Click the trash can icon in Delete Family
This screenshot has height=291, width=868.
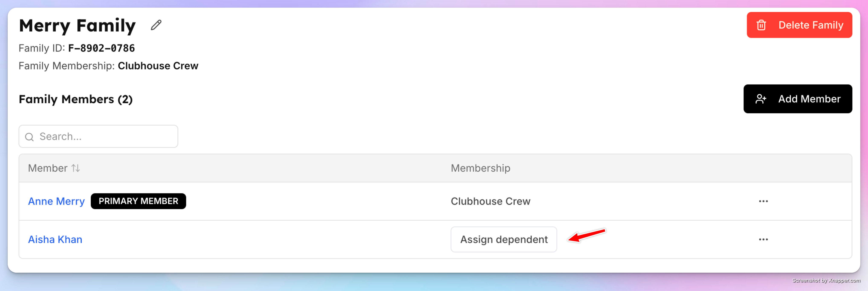click(x=761, y=25)
